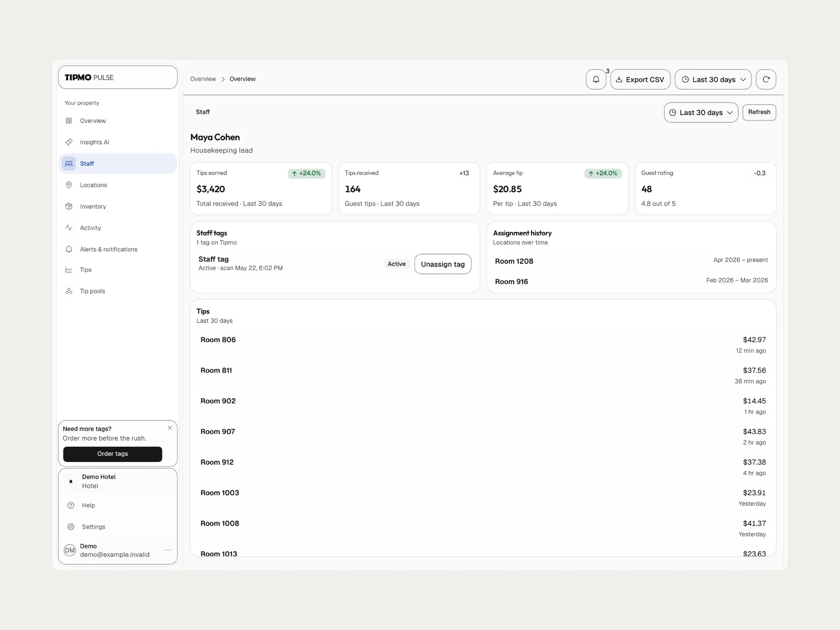Click the Tip pools icon
Viewport: 840px width, 630px height.
pyautogui.click(x=69, y=291)
